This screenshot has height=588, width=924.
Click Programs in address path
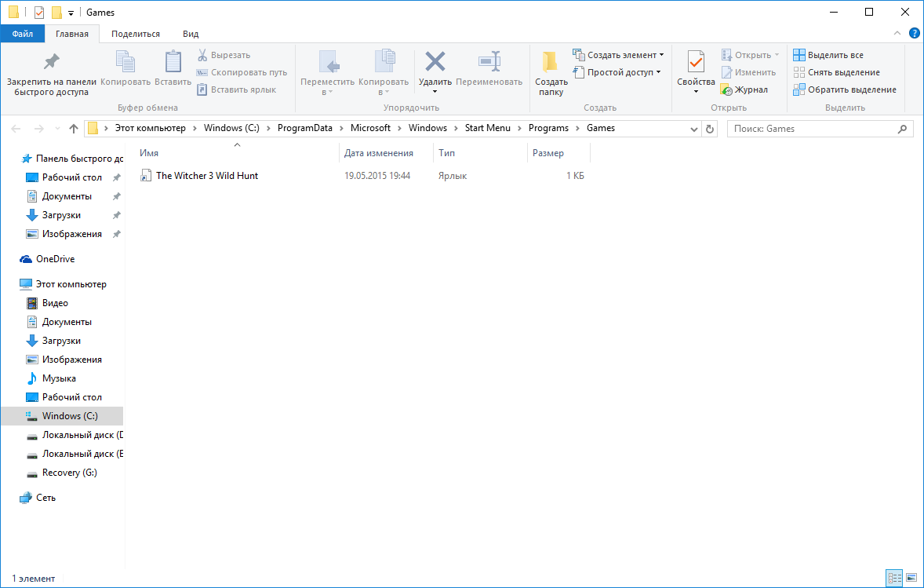[548, 128]
